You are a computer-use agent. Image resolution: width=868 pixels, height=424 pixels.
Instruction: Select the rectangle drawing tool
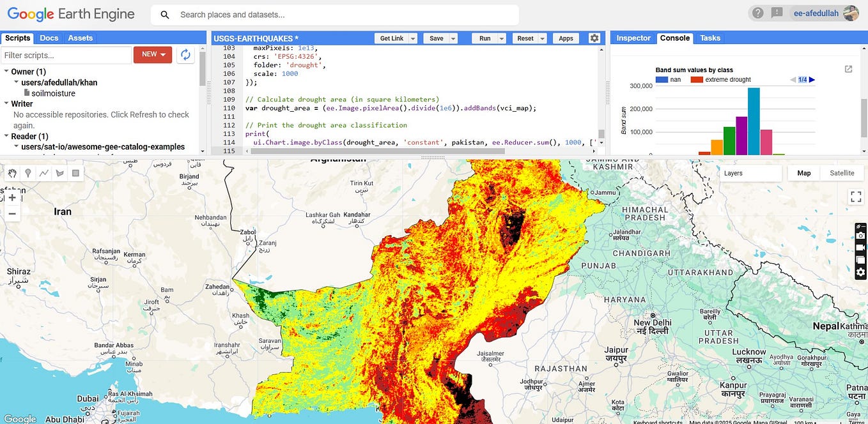pos(75,173)
